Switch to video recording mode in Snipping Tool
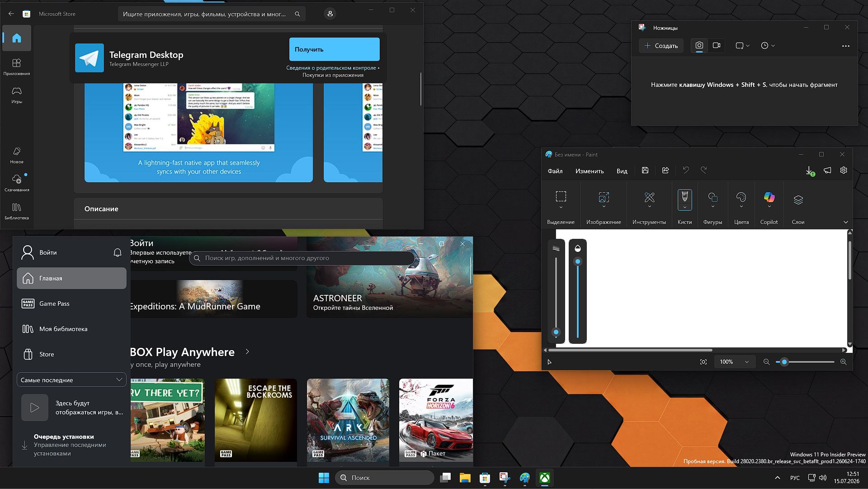This screenshot has width=868, height=489. (717, 45)
